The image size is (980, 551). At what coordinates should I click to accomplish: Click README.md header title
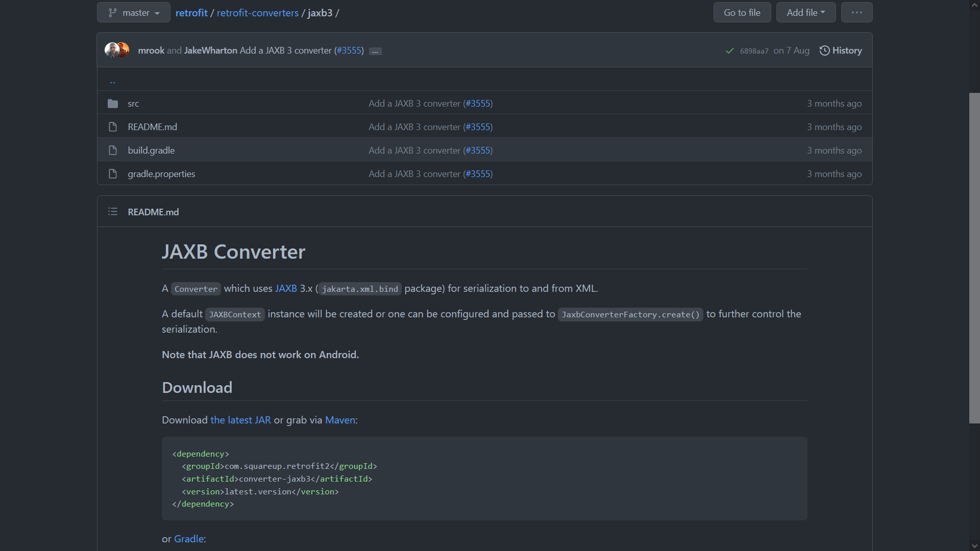[x=153, y=212]
